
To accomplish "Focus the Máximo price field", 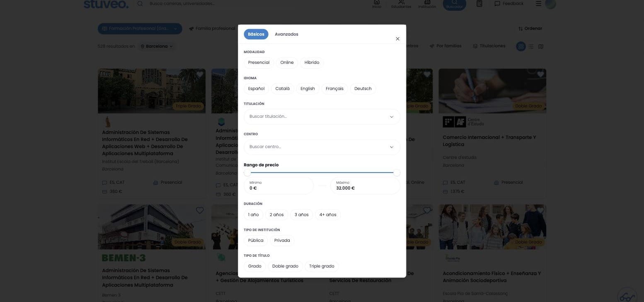I will click(365, 185).
